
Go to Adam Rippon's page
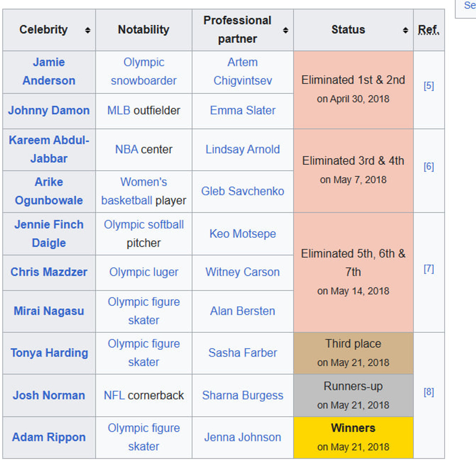click(49, 437)
